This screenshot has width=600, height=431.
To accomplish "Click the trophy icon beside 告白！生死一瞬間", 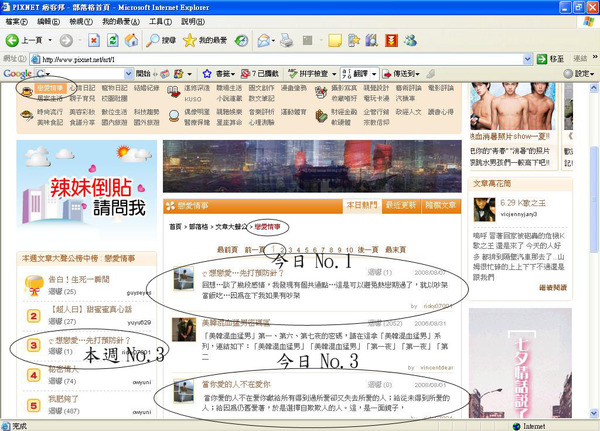I will [34, 286].
